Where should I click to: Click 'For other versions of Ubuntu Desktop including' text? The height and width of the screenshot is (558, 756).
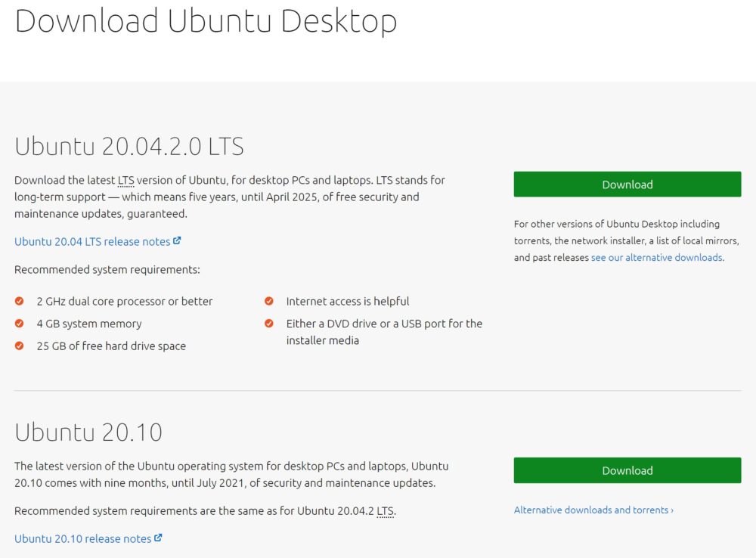[617, 224]
